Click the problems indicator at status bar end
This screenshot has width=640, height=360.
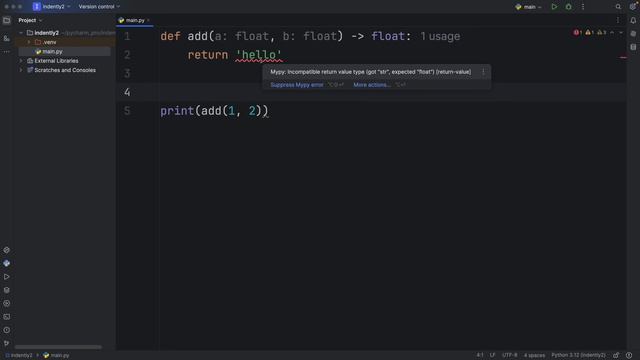point(629,355)
